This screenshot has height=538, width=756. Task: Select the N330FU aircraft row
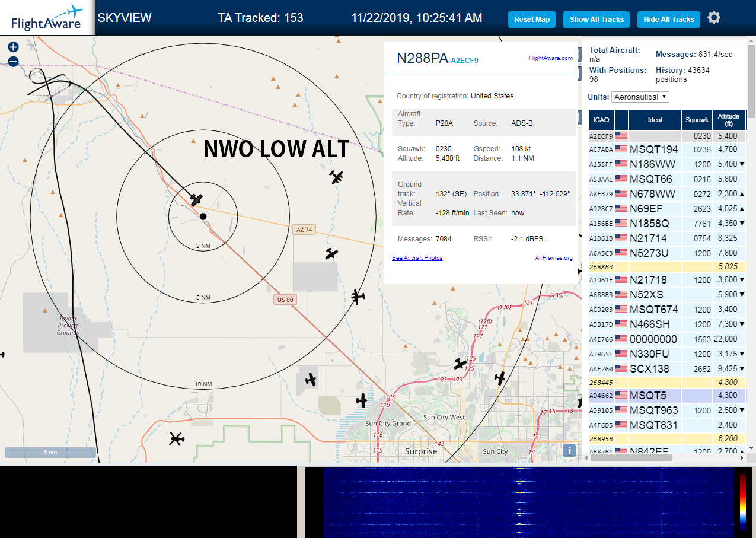tap(666, 354)
